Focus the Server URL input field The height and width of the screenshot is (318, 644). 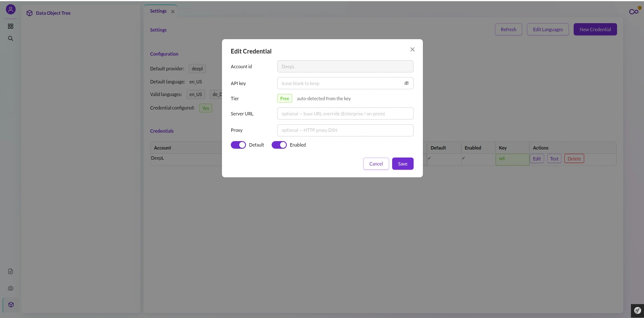(x=345, y=114)
